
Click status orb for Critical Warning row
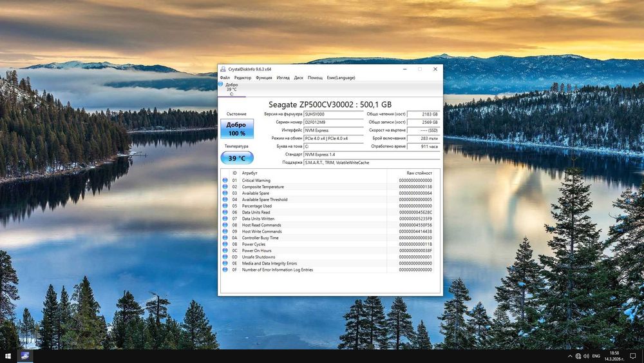click(x=225, y=180)
